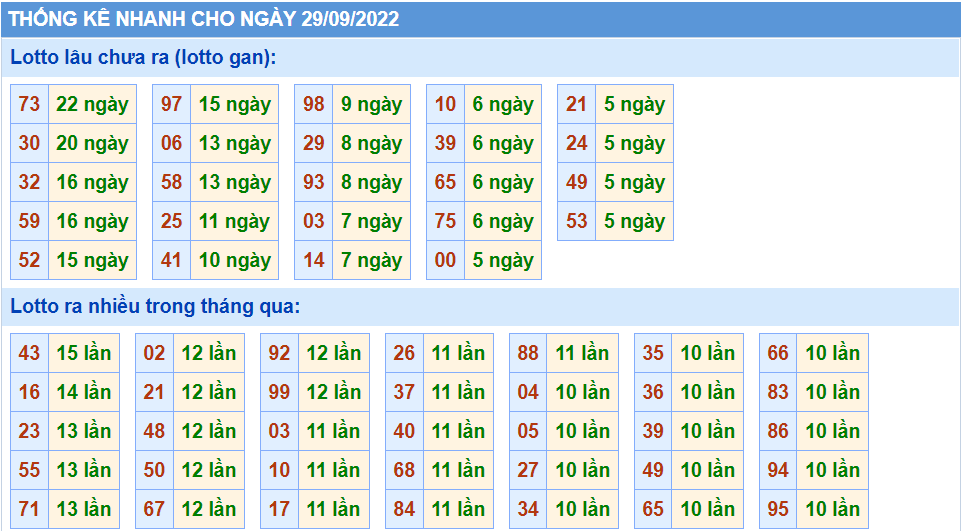The image size is (963, 531).
Task: Select lotto number 95 in the last column
Action: [778, 509]
